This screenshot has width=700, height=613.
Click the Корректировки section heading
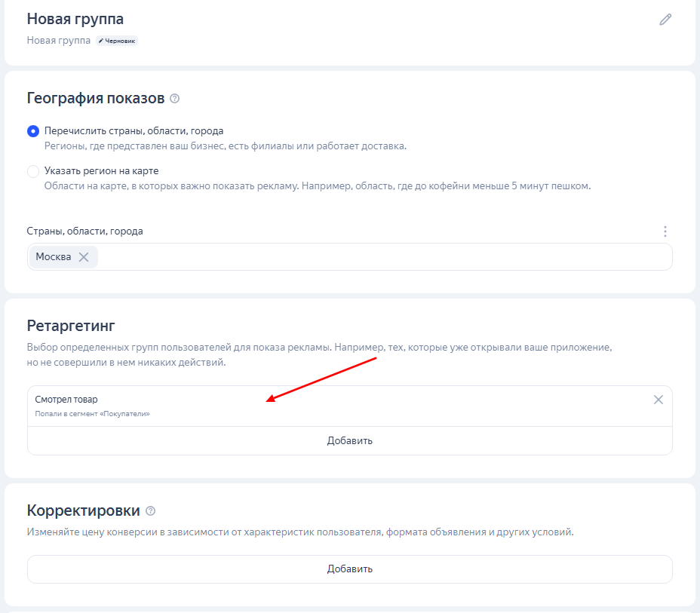point(84,510)
